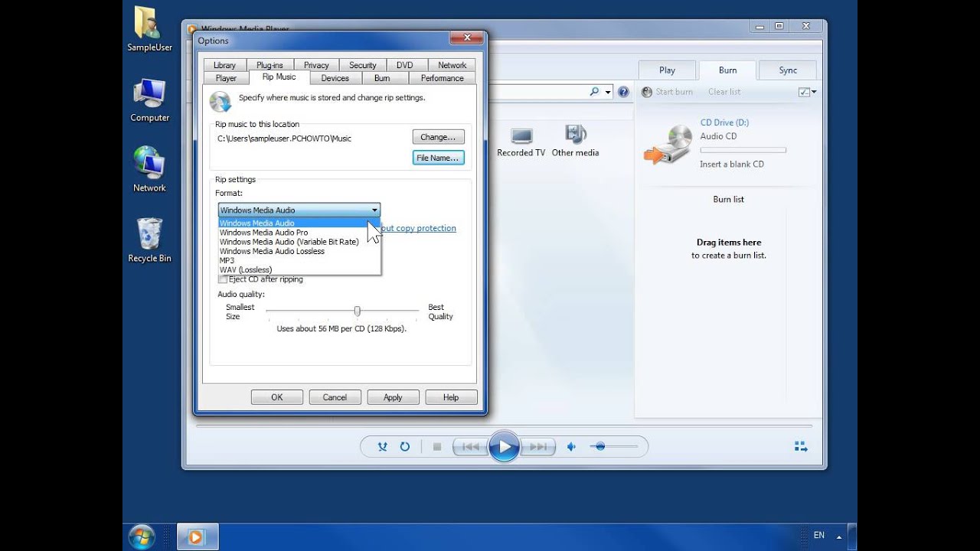Open the search options dropdown arrow
The width and height of the screenshot is (980, 551).
click(x=608, y=92)
